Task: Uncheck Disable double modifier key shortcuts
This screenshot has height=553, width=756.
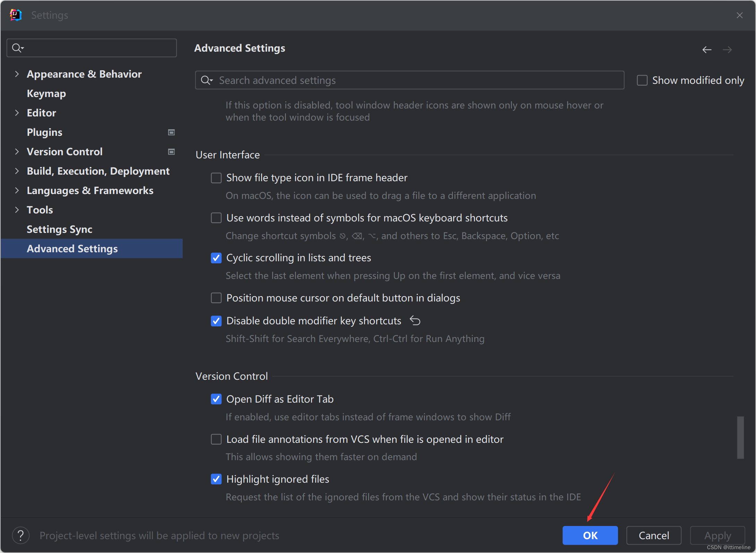Action: click(x=216, y=321)
